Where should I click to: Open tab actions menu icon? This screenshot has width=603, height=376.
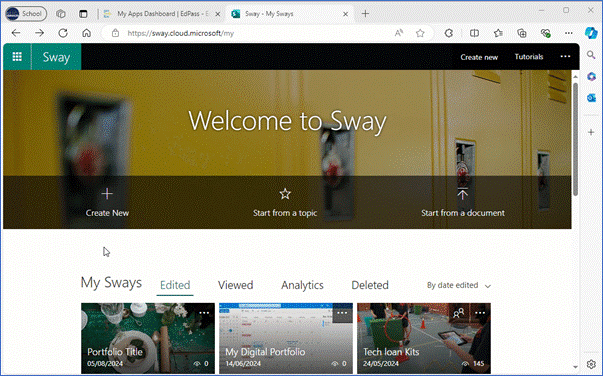(x=83, y=14)
